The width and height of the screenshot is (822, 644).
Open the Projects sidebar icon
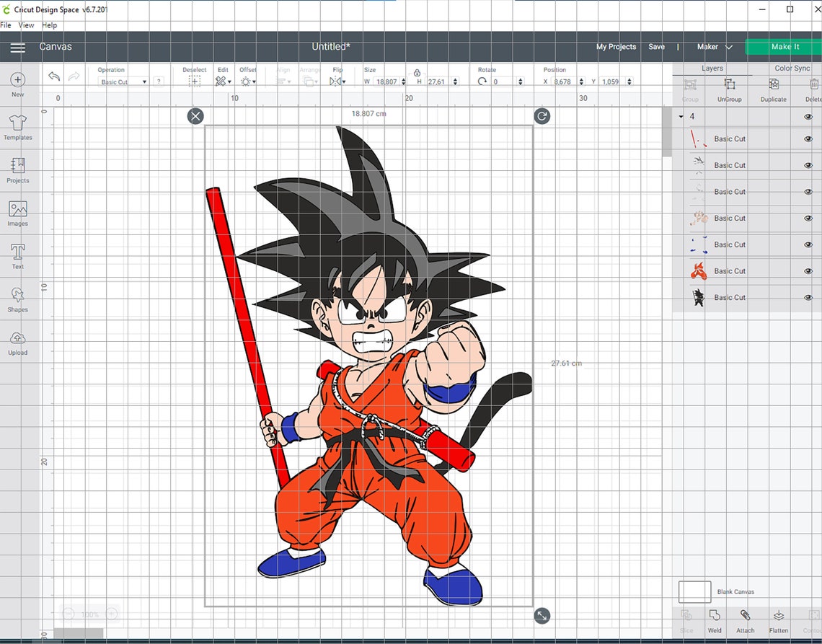pyautogui.click(x=18, y=166)
